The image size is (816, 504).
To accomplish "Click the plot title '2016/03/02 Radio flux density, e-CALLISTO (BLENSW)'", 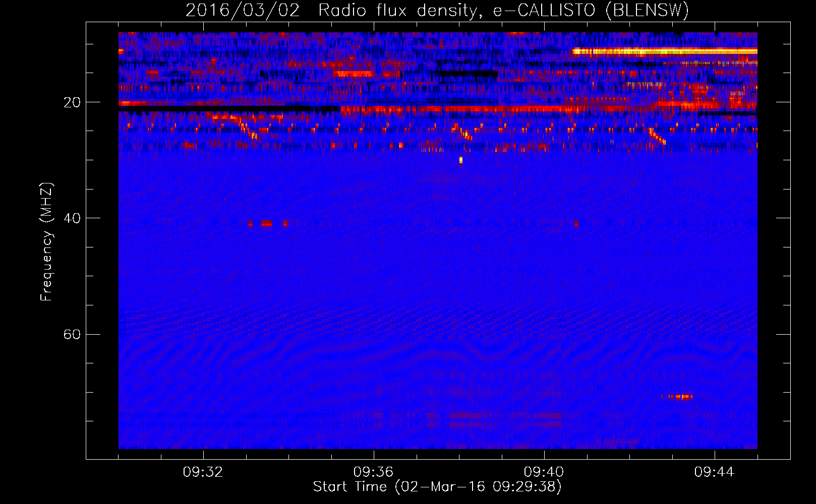I will point(437,10).
